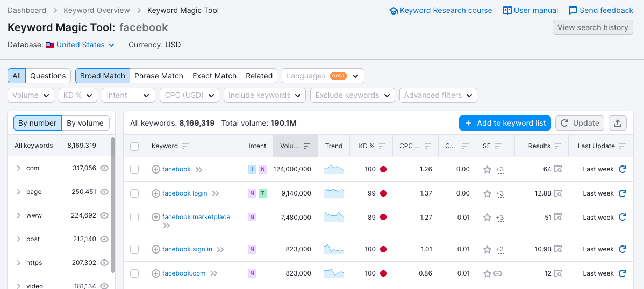Add facebook marketplace via plus icon

156,217
